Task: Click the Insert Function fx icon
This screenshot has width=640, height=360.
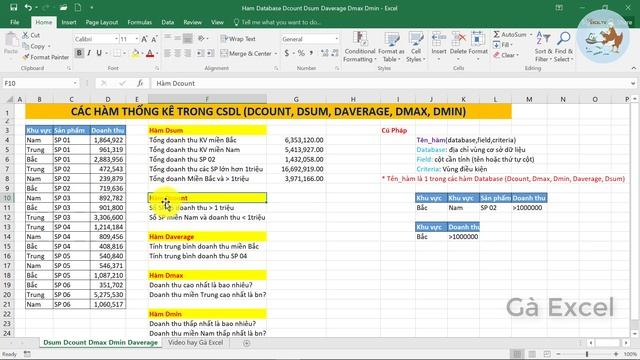Action: point(140,83)
